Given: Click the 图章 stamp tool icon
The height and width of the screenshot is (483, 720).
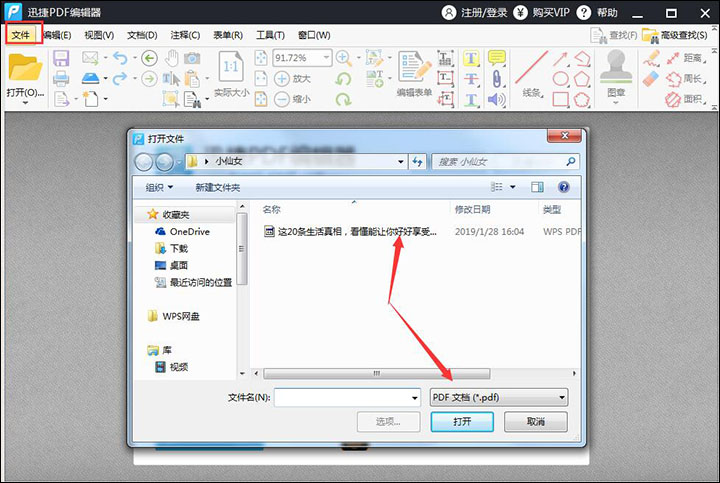Looking at the screenshot, I should pyautogui.click(x=616, y=68).
